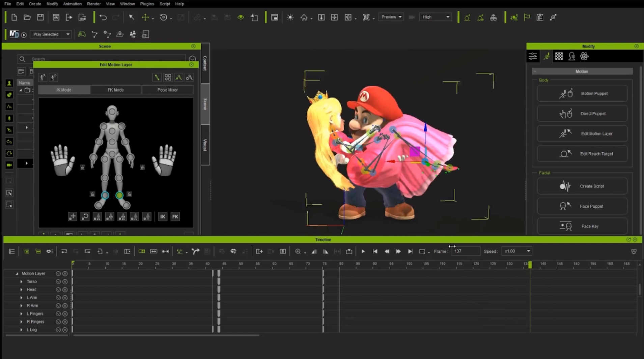Open the Speed x1.00 dropdown
Screen dimensions: 644x359
coord(516,251)
